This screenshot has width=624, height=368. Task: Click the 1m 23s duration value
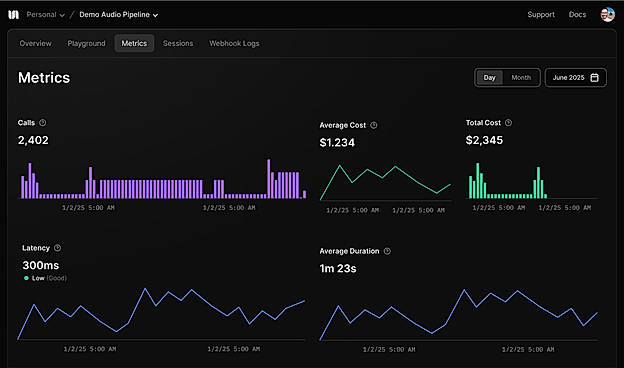click(338, 269)
